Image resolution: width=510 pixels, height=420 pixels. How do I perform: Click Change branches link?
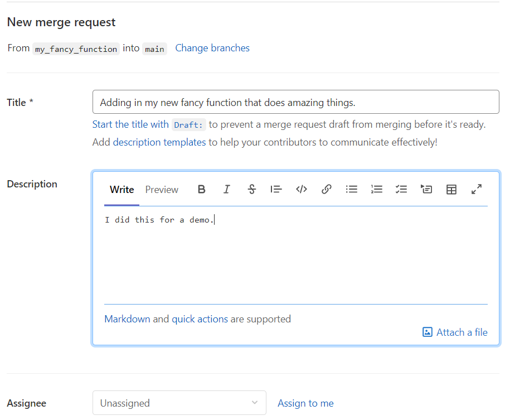click(212, 48)
